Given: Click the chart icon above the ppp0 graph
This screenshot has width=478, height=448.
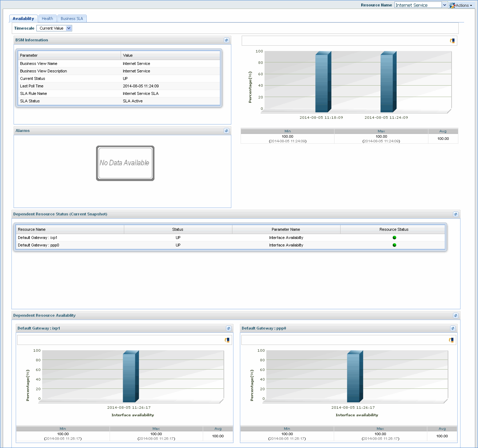Looking at the screenshot, I should click(x=452, y=340).
